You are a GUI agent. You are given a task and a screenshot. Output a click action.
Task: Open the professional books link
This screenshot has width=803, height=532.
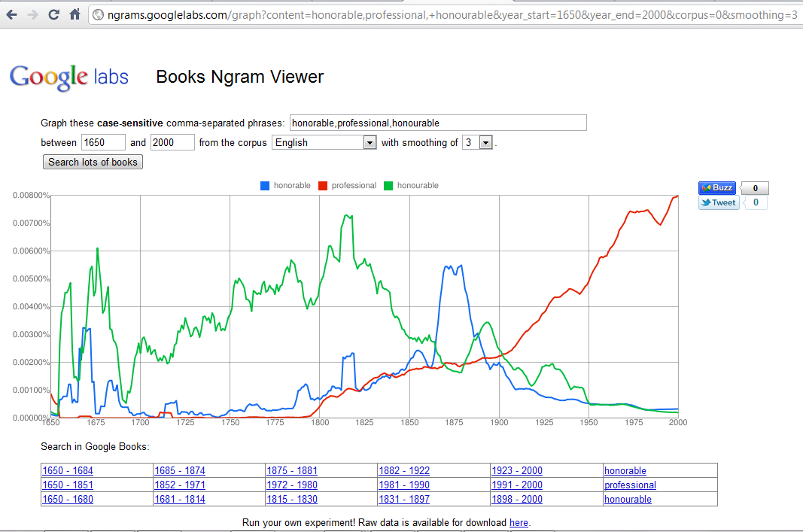point(630,485)
